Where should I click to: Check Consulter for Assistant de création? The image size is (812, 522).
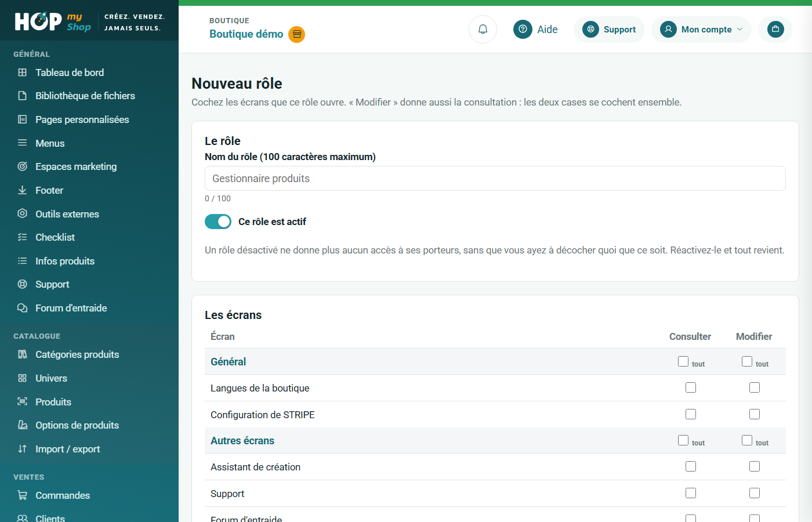pos(691,466)
